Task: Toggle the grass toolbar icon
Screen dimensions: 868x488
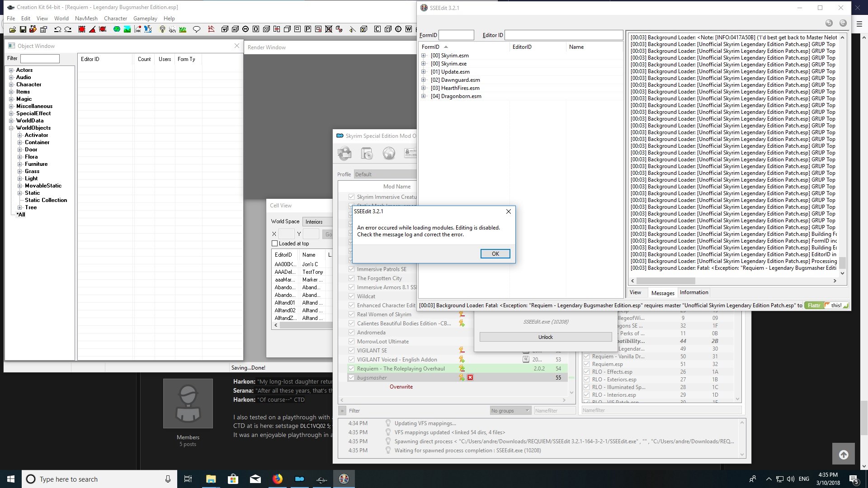Action: [x=183, y=29]
